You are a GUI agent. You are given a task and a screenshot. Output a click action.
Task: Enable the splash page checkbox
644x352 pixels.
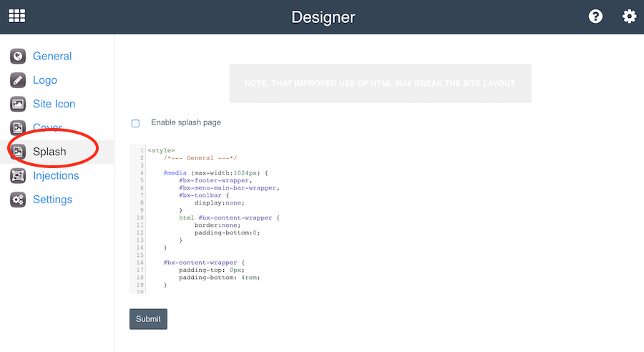pyautogui.click(x=135, y=123)
